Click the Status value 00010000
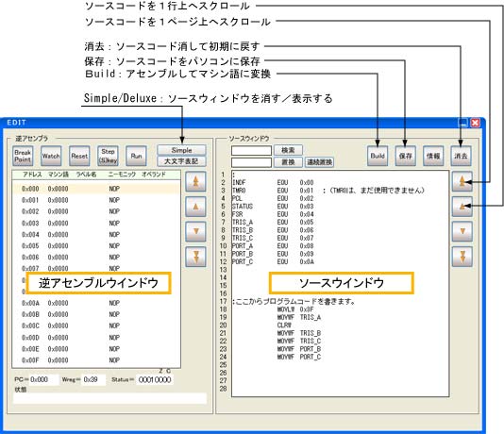Screen dimensions: 504x434 155,379
